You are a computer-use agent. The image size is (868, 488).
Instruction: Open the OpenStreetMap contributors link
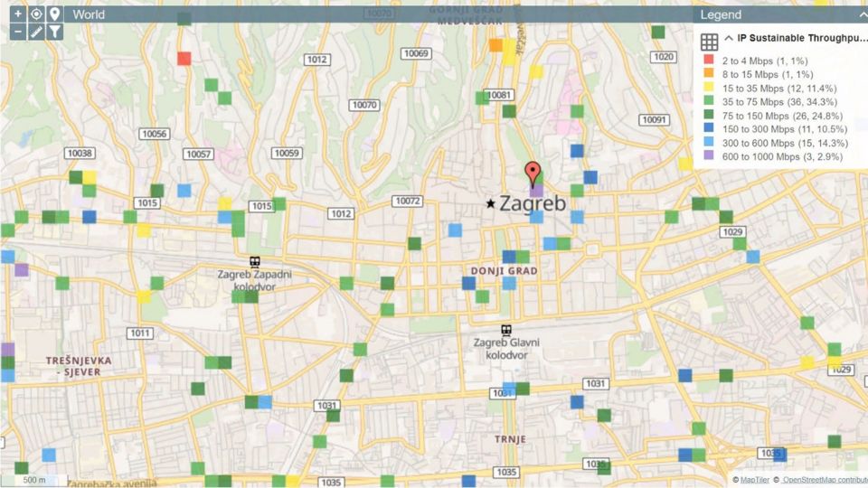tap(825, 480)
